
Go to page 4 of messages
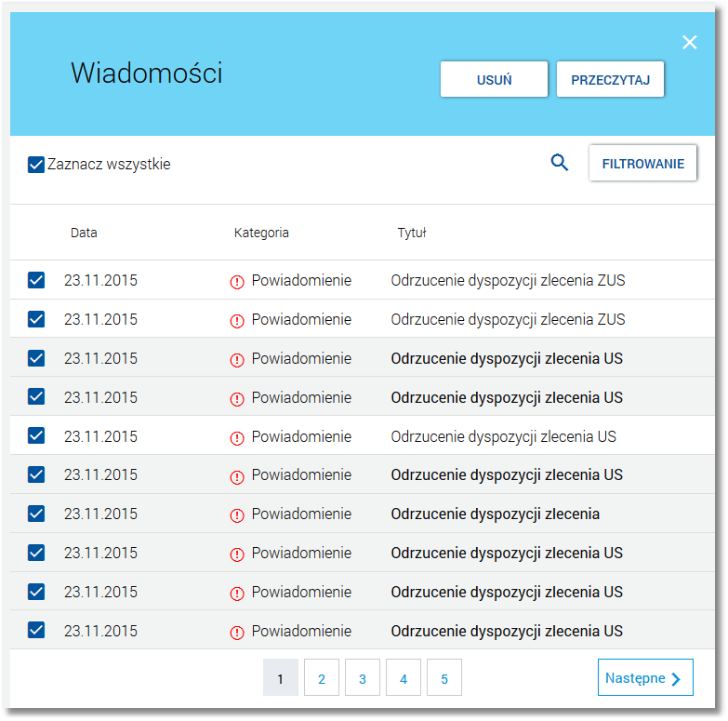tap(403, 677)
